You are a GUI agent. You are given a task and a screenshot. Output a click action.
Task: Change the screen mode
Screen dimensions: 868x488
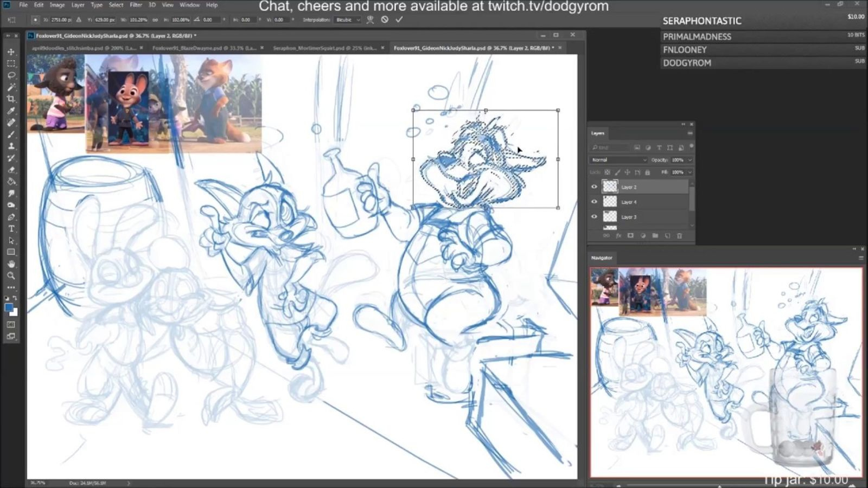point(11,337)
